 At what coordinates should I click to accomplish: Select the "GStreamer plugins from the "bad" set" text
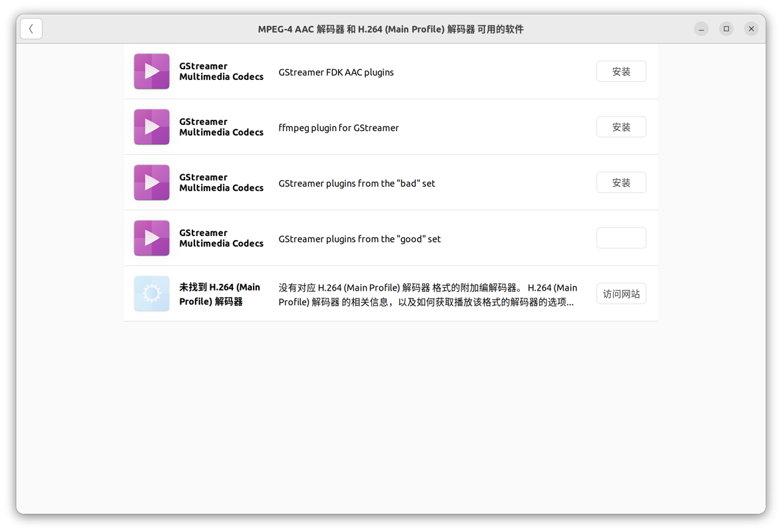point(357,184)
